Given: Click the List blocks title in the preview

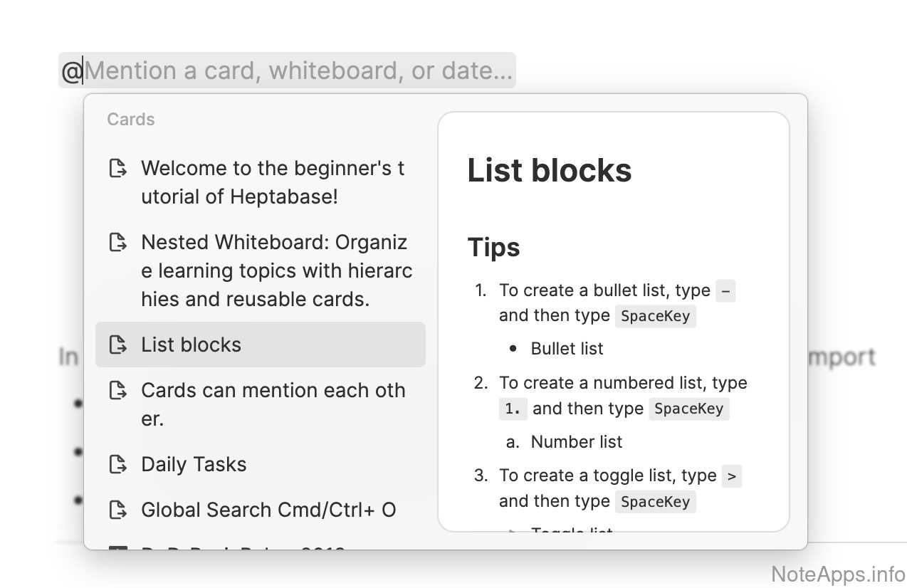Looking at the screenshot, I should coord(549,171).
